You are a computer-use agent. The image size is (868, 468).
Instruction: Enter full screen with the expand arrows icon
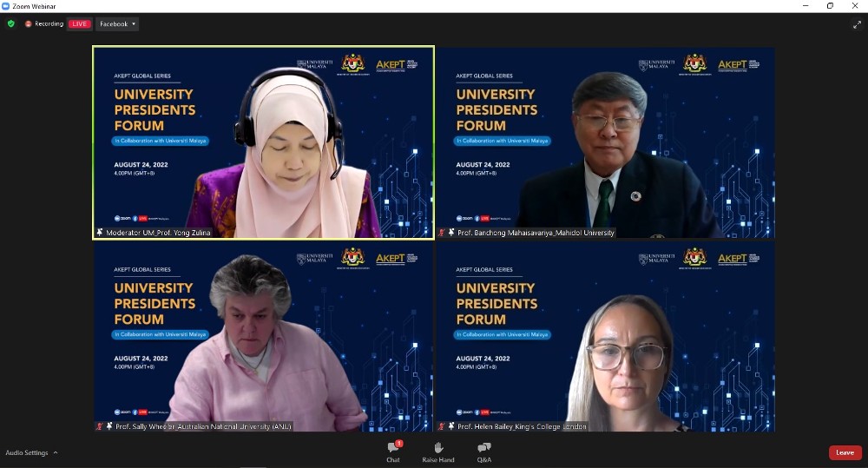pyautogui.click(x=857, y=24)
